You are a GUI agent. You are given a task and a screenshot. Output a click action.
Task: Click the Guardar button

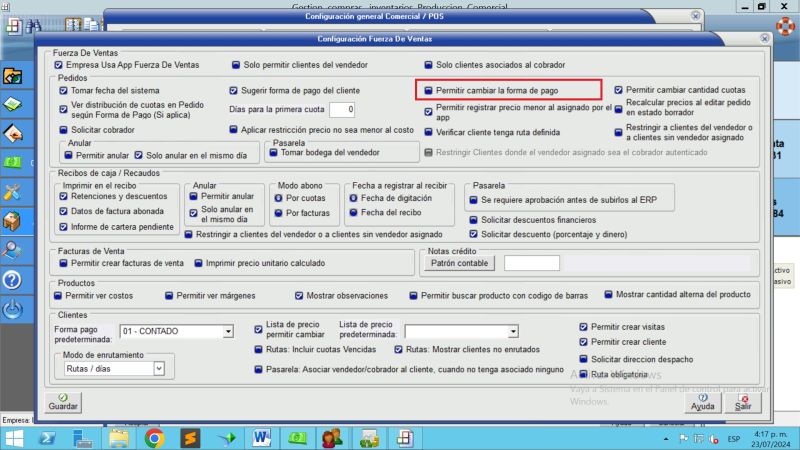63,402
